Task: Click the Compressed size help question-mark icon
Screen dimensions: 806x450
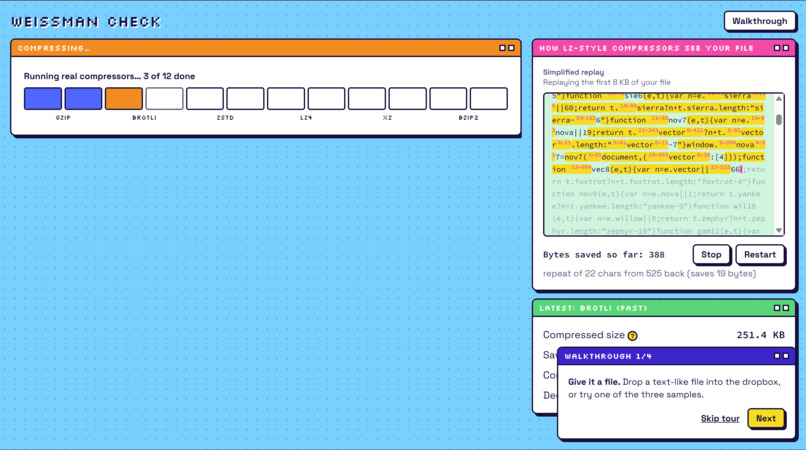Action: pos(632,336)
